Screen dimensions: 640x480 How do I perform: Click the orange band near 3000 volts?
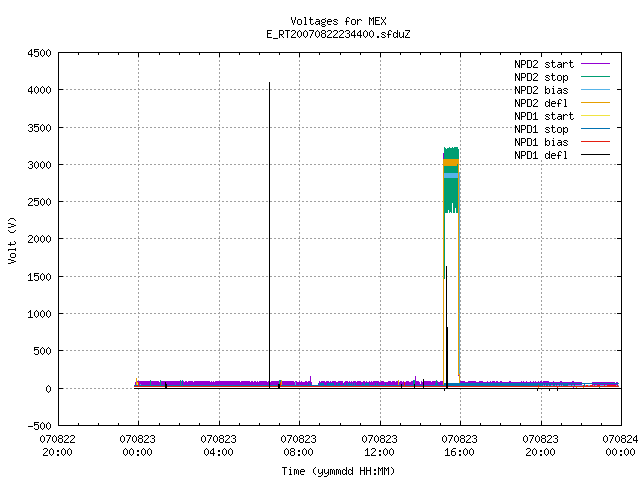451,162
